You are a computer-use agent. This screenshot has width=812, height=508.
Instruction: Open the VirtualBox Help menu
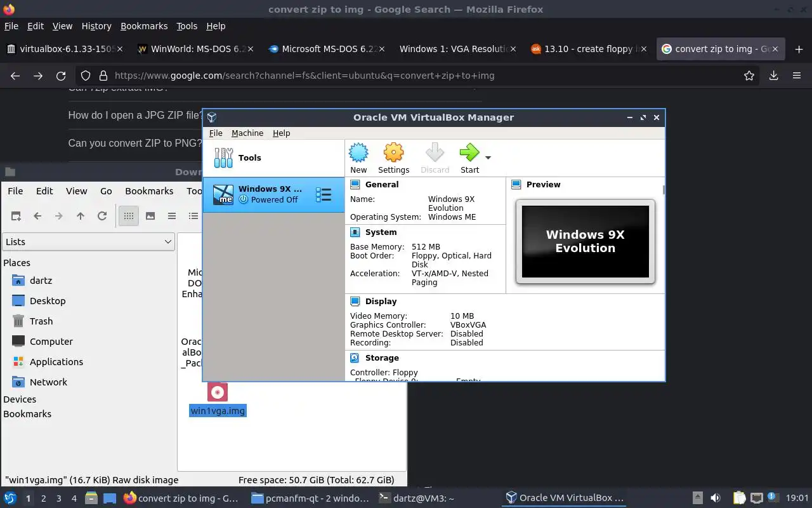[281, 133]
